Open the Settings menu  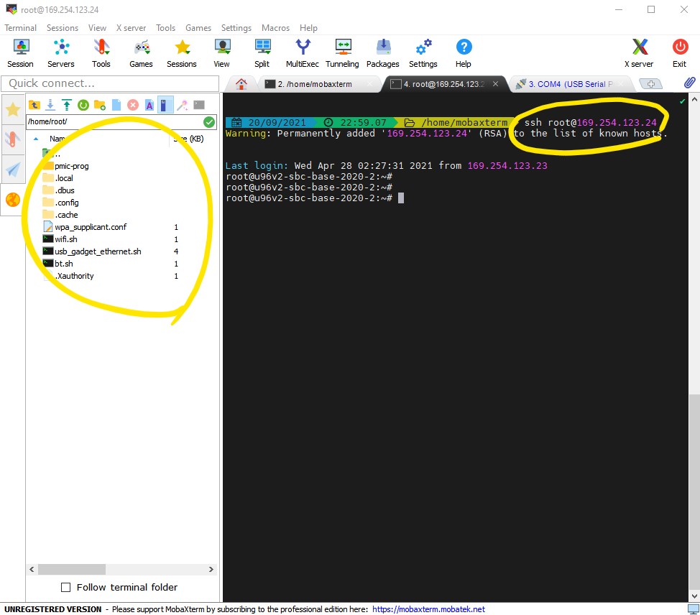236,28
